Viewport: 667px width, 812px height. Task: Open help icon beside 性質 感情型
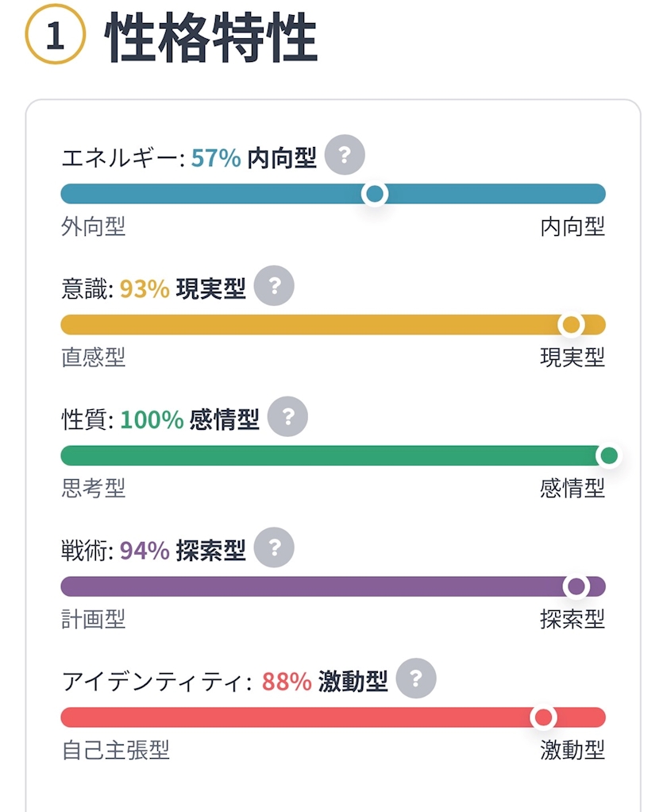click(287, 416)
